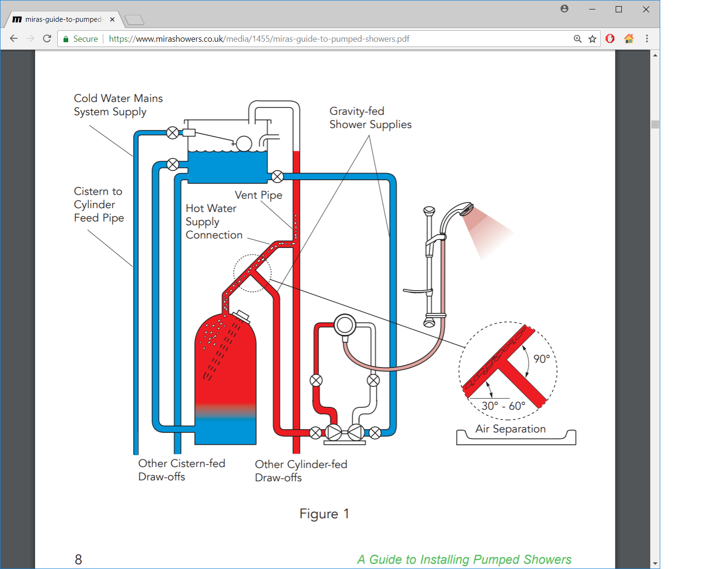This screenshot has width=728, height=569.
Task: Bookmark this page with the star
Action: pyautogui.click(x=592, y=39)
